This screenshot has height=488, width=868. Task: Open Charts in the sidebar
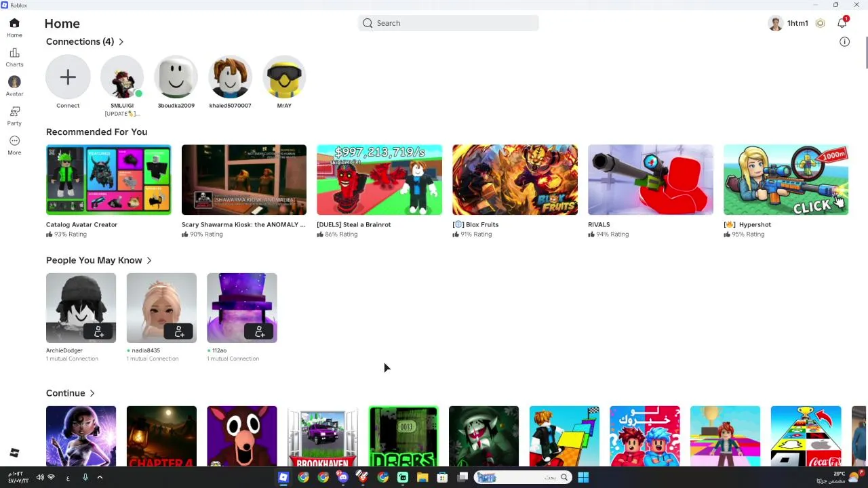14,53
